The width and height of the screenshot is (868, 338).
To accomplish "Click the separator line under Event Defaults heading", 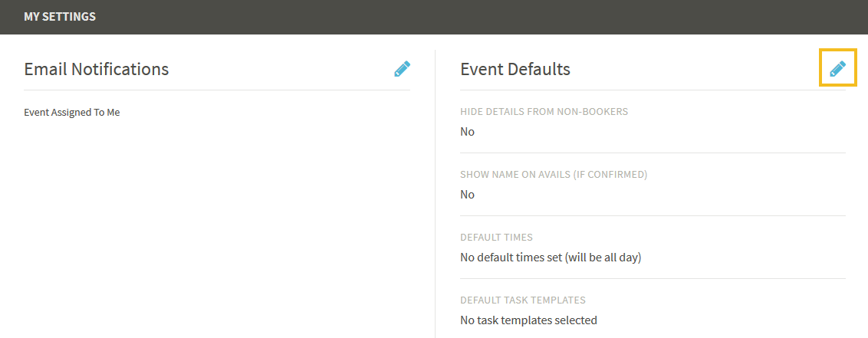I will point(653,90).
